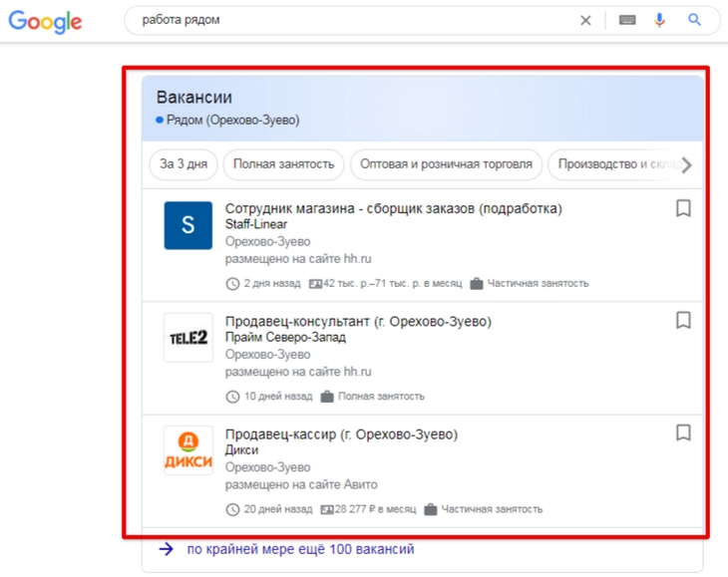728x577 pixels.
Task: Bookmark the Продавец-кассир vacancy
Action: pyautogui.click(x=683, y=433)
